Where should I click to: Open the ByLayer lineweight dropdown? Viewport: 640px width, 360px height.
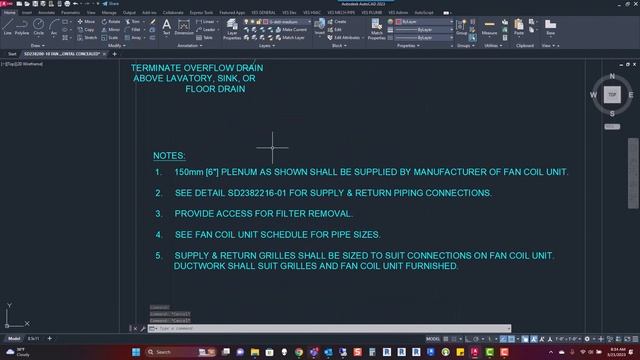point(424,29)
